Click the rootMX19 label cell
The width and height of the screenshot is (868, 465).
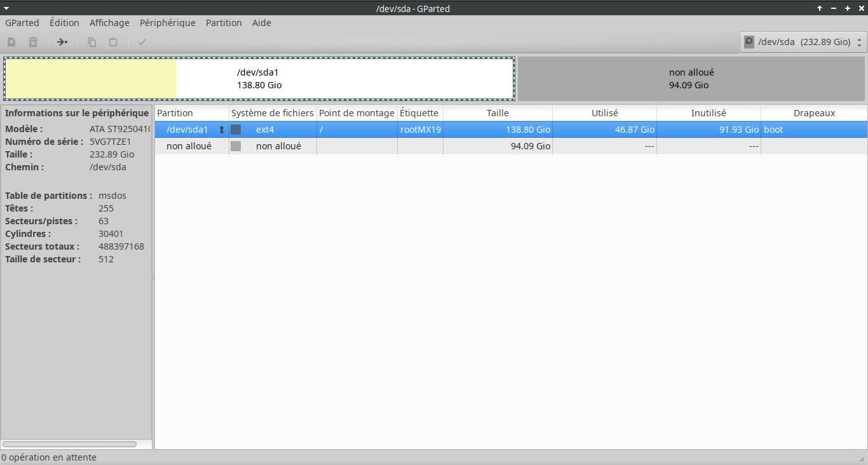[421, 130]
